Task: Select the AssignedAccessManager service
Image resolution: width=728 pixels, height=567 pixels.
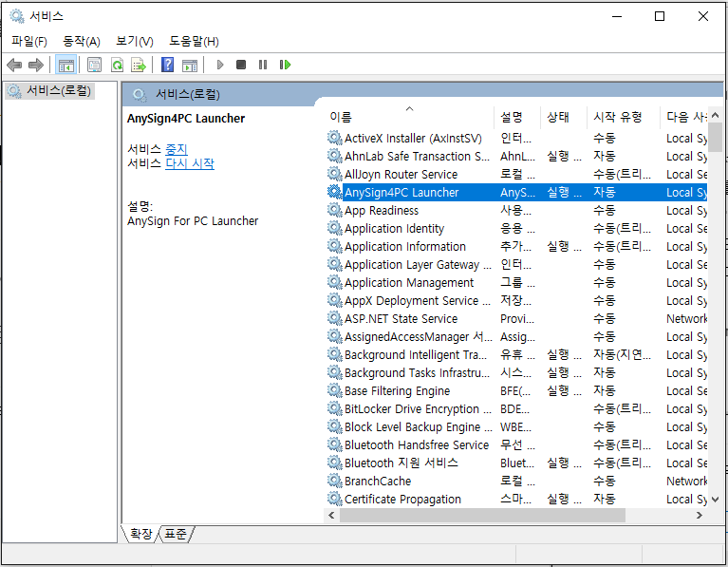Action: point(516,336)
